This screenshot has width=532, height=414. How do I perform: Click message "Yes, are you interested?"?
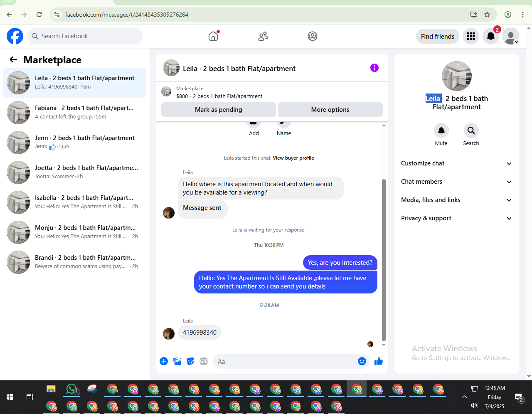click(x=340, y=263)
